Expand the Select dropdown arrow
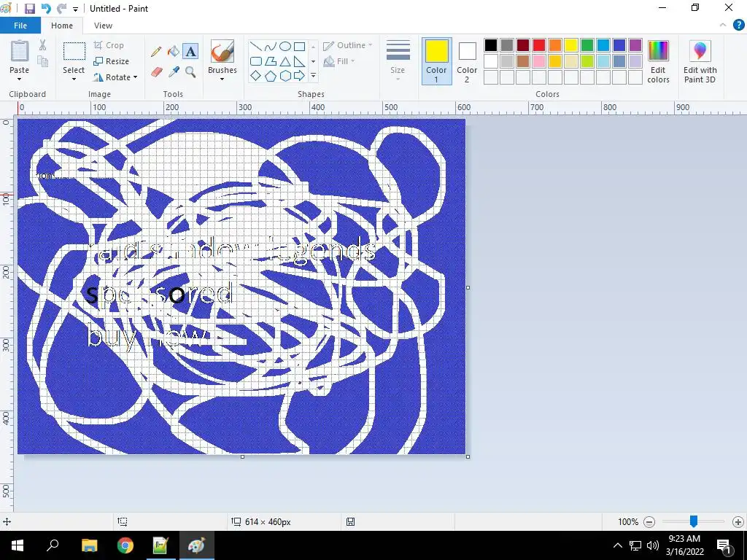Viewport: 747px width, 560px height. click(x=74, y=79)
